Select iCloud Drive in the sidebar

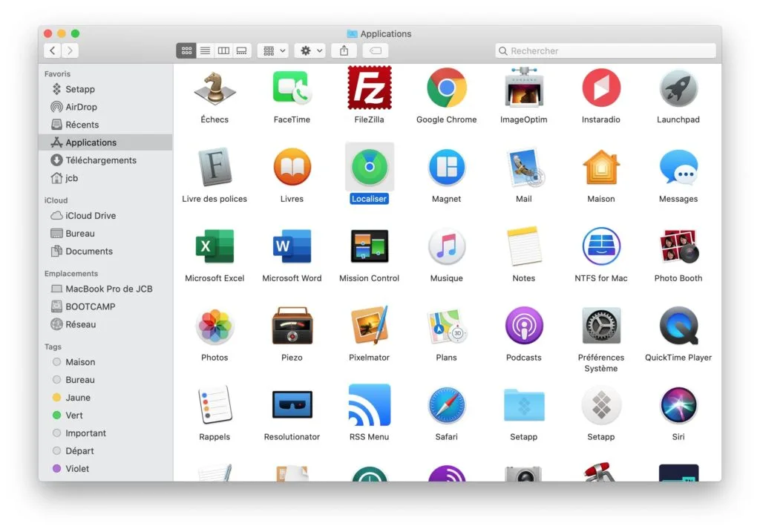[x=105, y=216]
